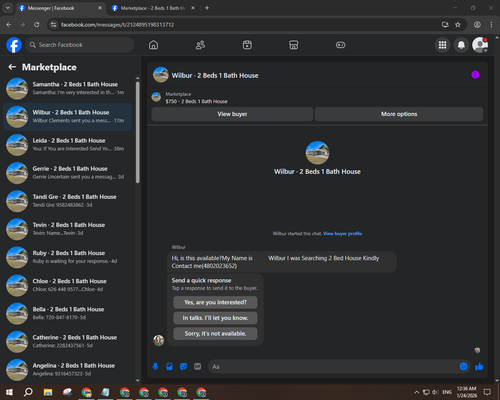Click the View buyer button
The width and height of the screenshot is (500, 400).
232,114
